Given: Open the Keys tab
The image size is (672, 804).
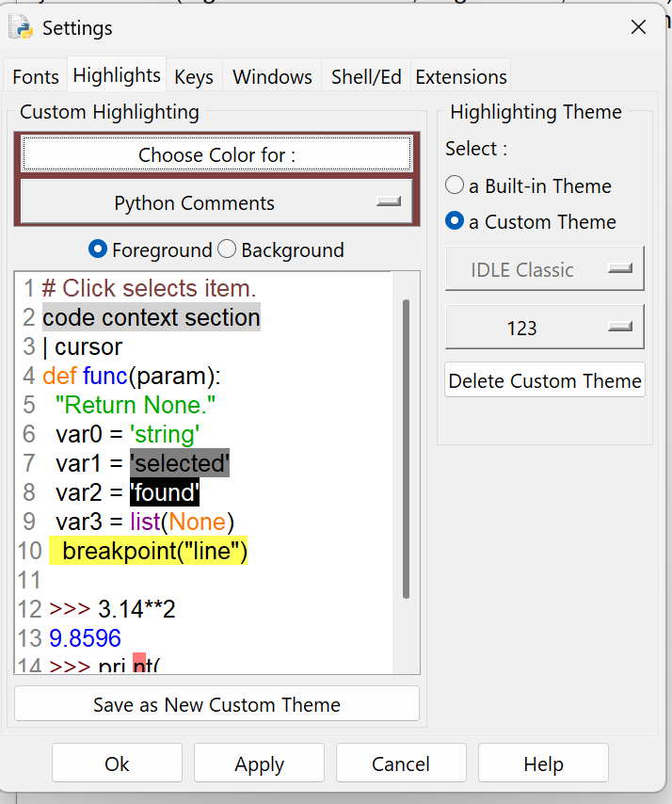Looking at the screenshot, I should tap(194, 77).
